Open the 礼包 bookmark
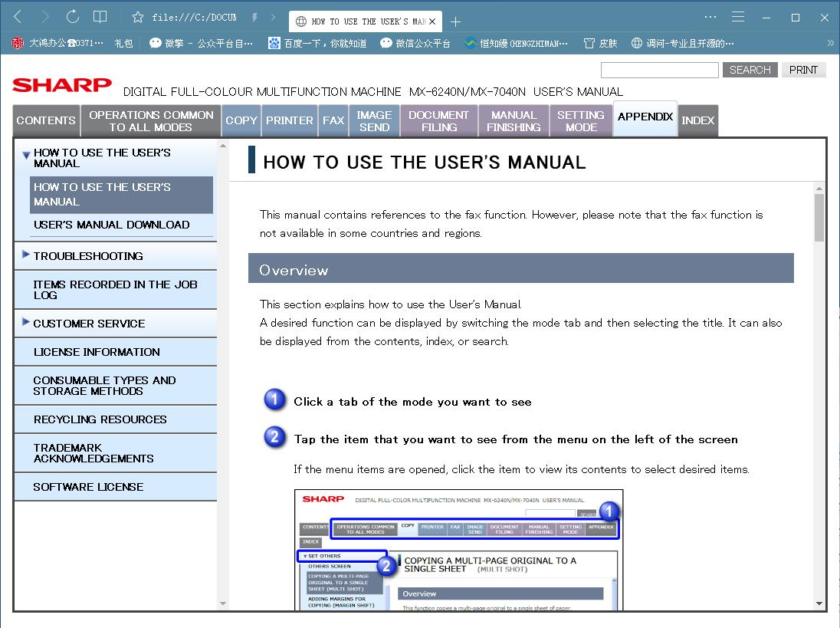840x628 pixels. click(123, 43)
